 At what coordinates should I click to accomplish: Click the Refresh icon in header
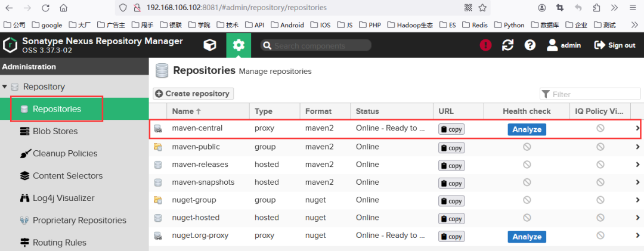coord(508,45)
